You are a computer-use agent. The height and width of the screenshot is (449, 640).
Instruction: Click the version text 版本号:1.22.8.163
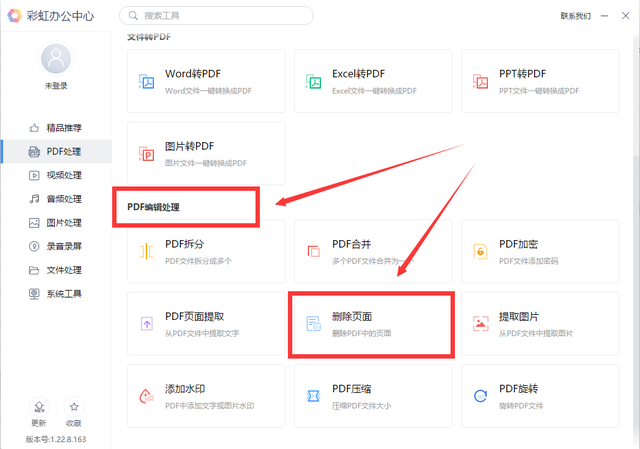pos(56,439)
